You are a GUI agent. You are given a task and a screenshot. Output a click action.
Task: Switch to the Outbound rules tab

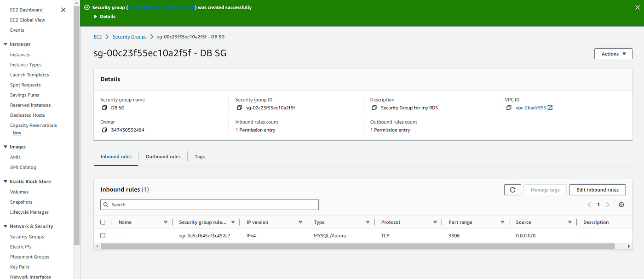[x=163, y=157]
